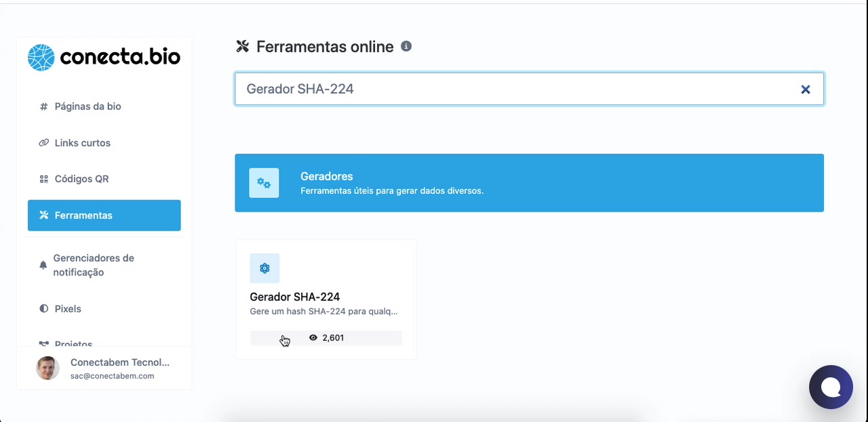Open the Conectabem Tecnol account section
This screenshot has width=868, height=422.
119,368
